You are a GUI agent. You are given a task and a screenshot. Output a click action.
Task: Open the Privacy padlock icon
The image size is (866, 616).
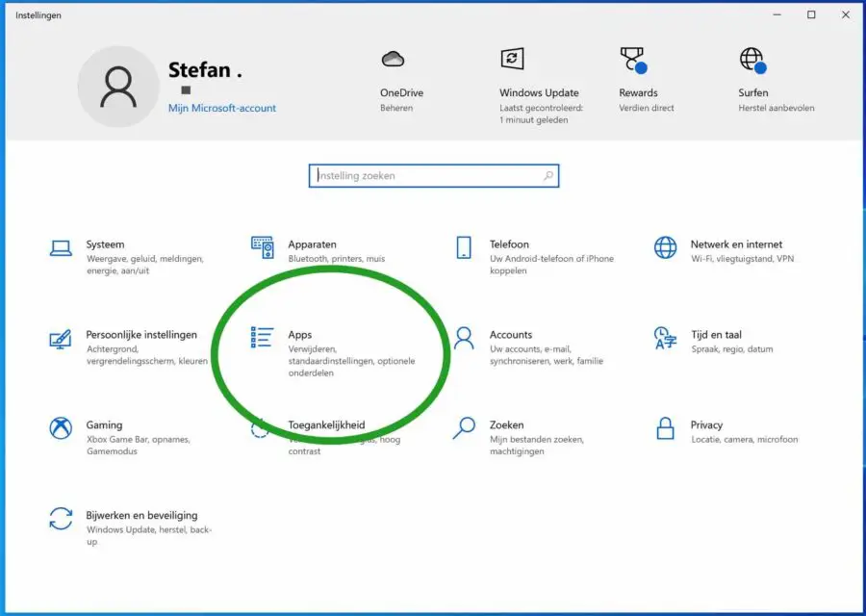tap(665, 428)
